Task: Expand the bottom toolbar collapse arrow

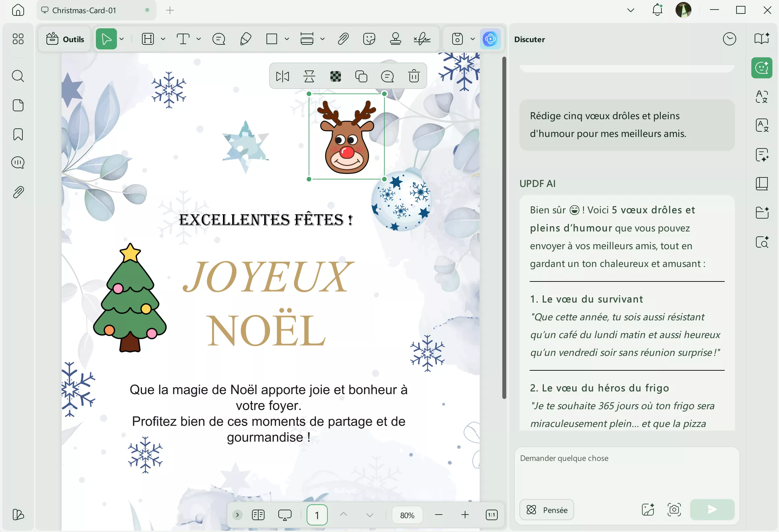Action: (237, 515)
